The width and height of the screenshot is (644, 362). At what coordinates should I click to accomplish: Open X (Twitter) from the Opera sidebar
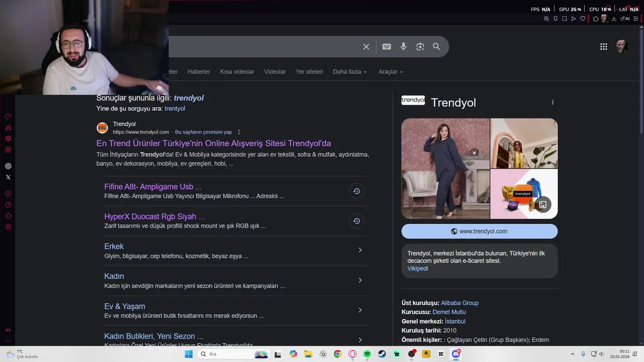(8, 177)
